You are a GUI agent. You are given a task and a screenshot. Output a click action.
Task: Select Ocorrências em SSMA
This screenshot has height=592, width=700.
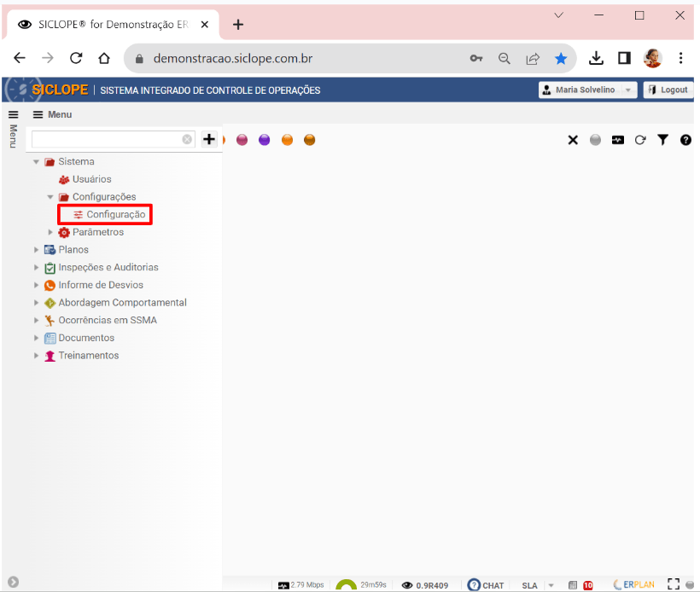[x=108, y=321]
